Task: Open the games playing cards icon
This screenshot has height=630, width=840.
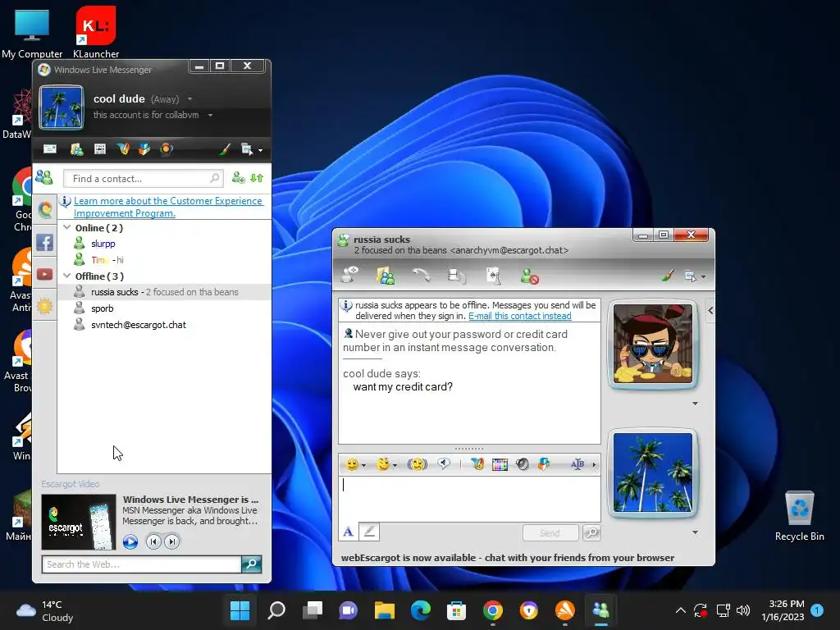Action: (493, 276)
